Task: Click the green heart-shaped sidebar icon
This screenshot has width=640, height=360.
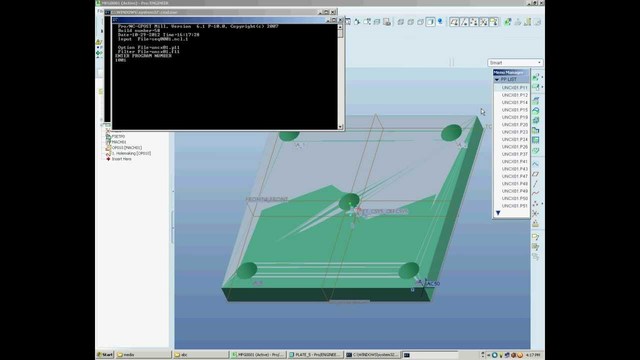Action: point(536,151)
